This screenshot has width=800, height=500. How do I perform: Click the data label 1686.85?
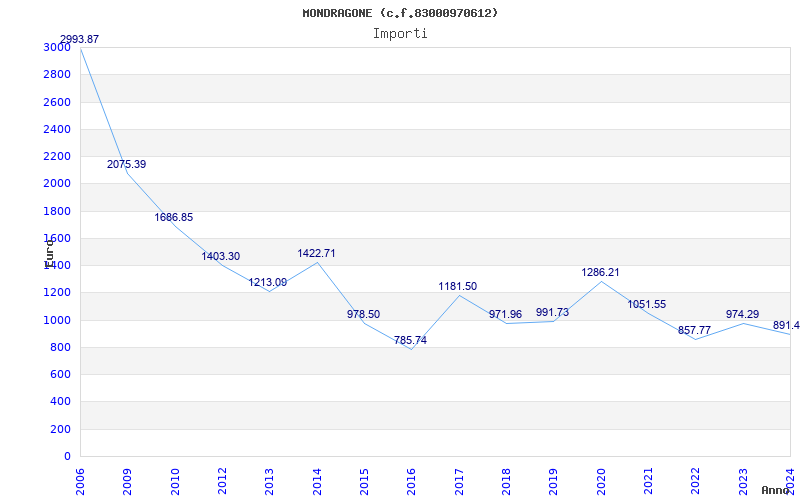click(174, 217)
